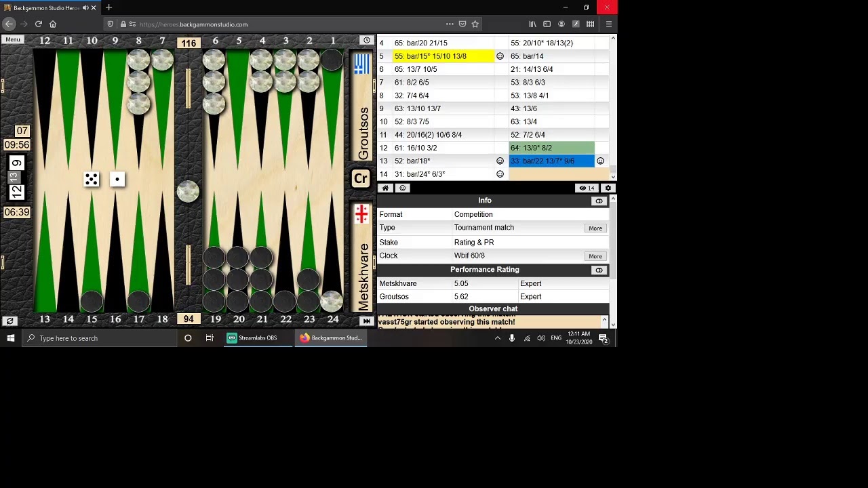Click the pip count 94 label
Viewport: 868px width, 488px height.
click(x=189, y=319)
